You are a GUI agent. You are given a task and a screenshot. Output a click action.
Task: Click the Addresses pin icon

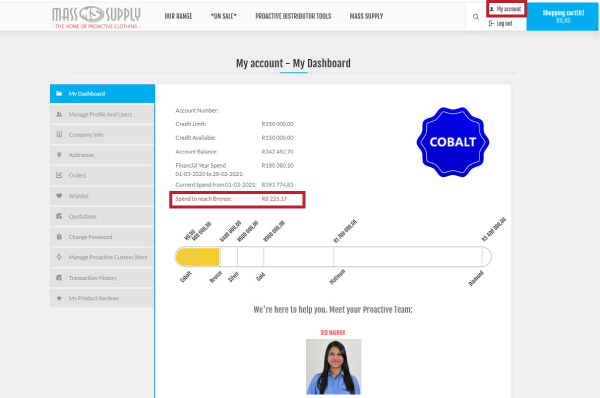click(x=59, y=155)
